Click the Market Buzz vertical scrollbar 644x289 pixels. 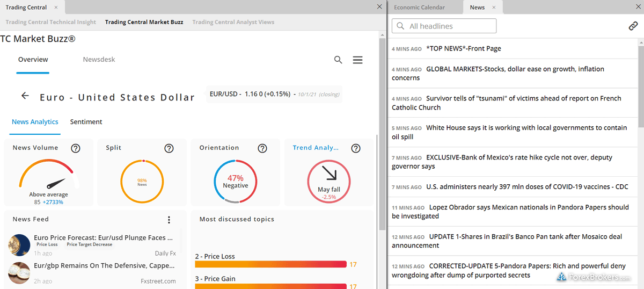[382, 134]
